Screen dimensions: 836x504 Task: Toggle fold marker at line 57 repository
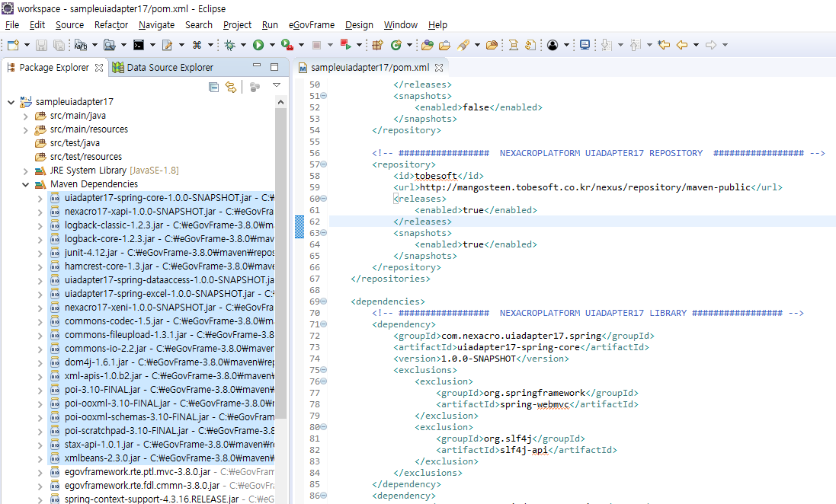(324, 164)
